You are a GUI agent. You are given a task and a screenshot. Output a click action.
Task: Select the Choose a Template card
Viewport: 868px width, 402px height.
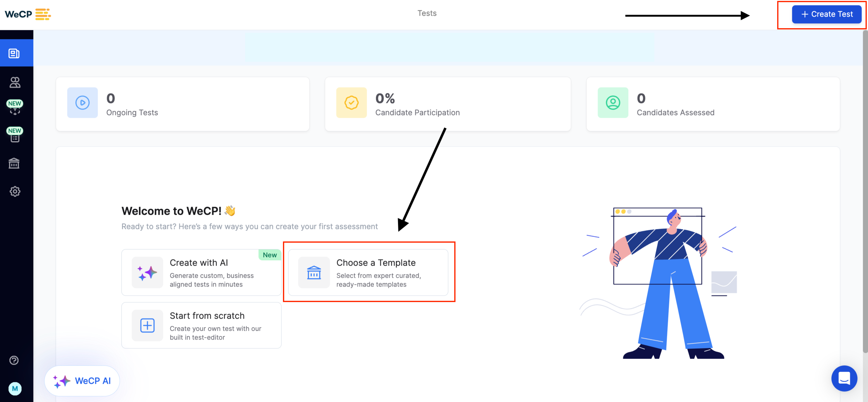[368, 273]
